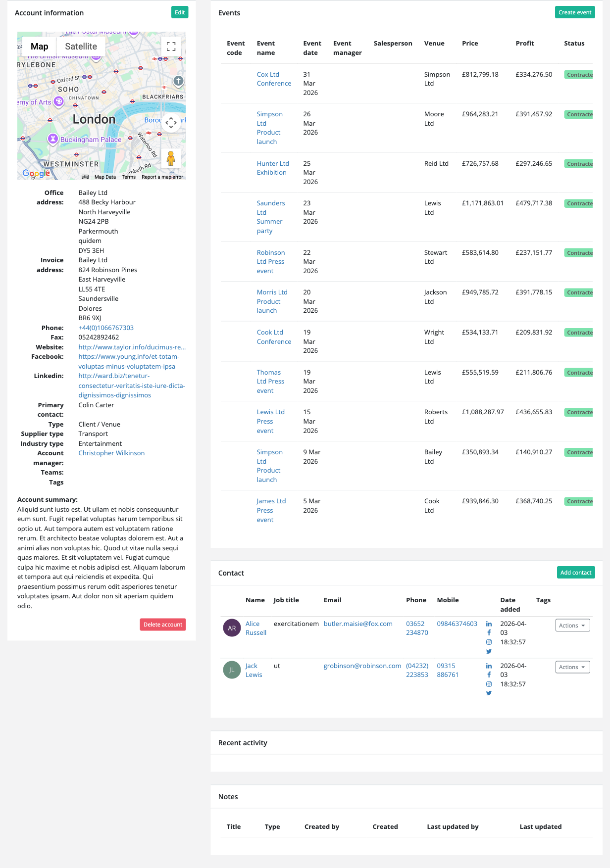This screenshot has width=610, height=868.
Task: Call Jack Lewis's phone (04232) 223853
Action: (417, 670)
